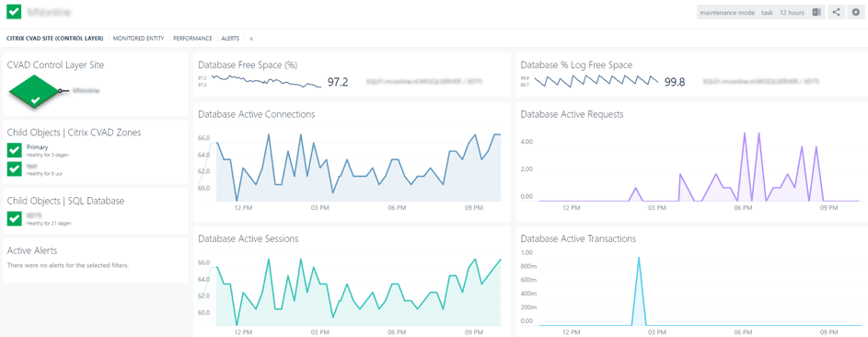The image size is (868, 337).
Task: Click the green health checkmark beside title
Action: coord(14,12)
